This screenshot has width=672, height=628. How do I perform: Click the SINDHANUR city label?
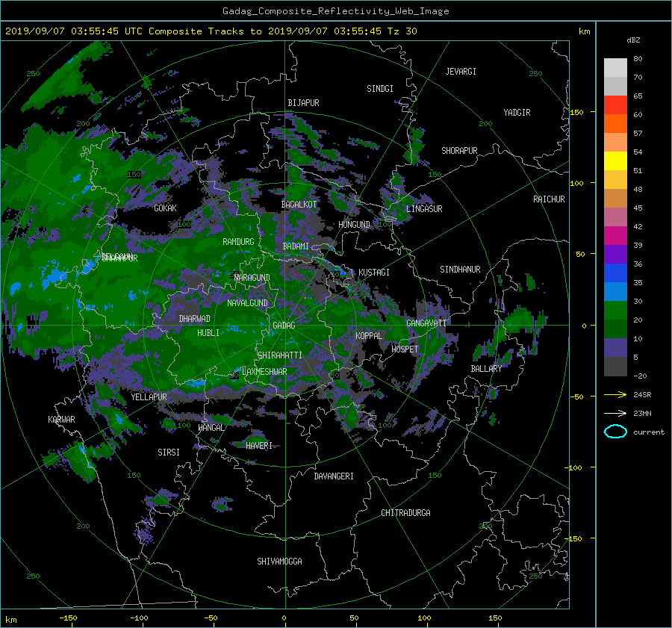[460, 270]
